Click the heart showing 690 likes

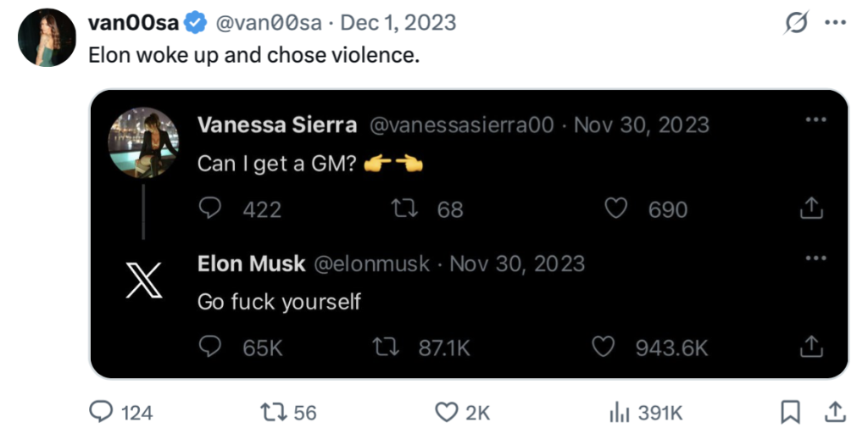(615, 209)
